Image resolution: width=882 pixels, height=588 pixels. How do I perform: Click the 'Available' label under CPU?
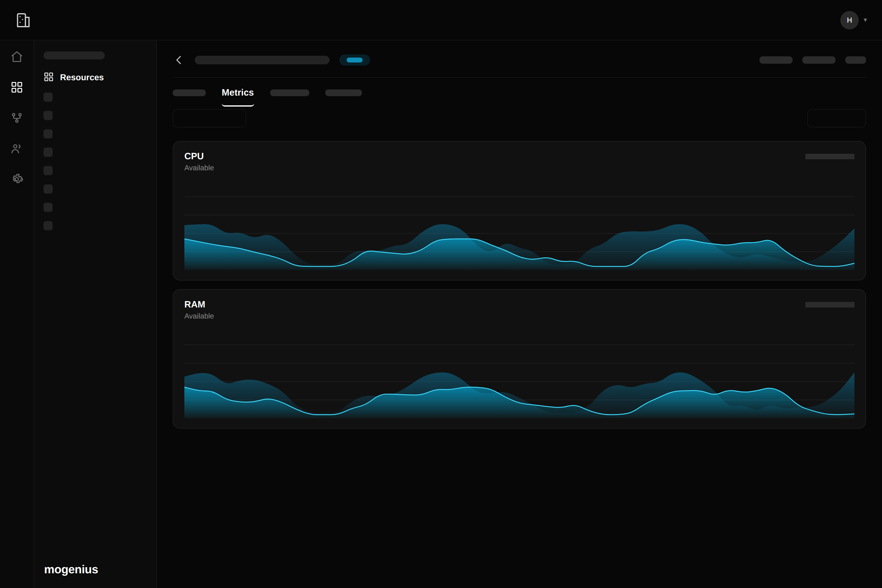pos(199,168)
